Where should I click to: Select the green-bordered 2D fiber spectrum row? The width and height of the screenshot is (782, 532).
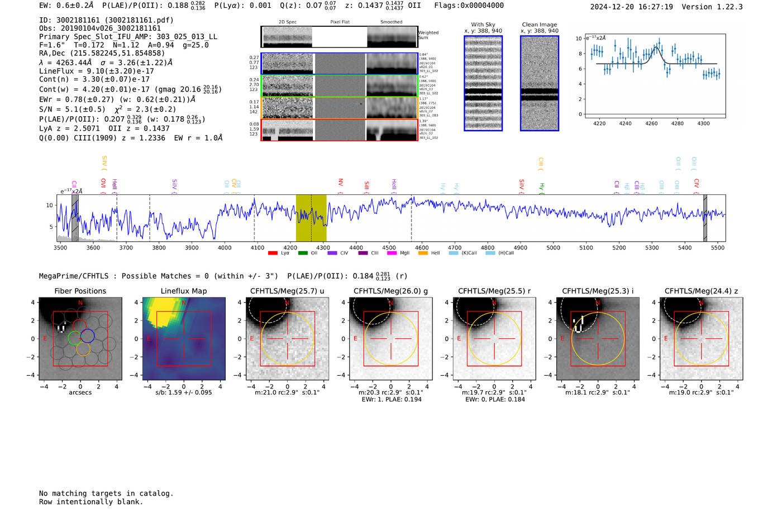[x=340, y=85]
